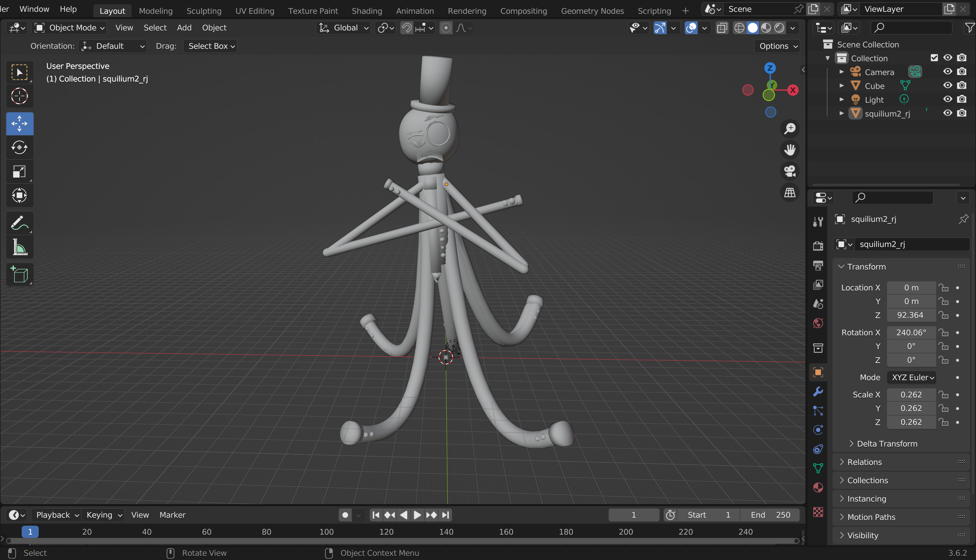Image resolution: width=976 pixels, height=560 pixels.
Task: Select the Scale tool
Action: pos(20,172)
